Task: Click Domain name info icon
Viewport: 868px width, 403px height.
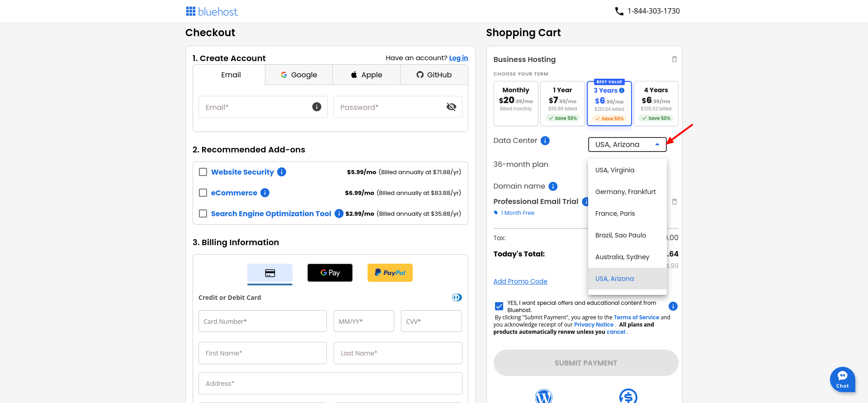Action: pyautogui.click(x=553, y=186)
